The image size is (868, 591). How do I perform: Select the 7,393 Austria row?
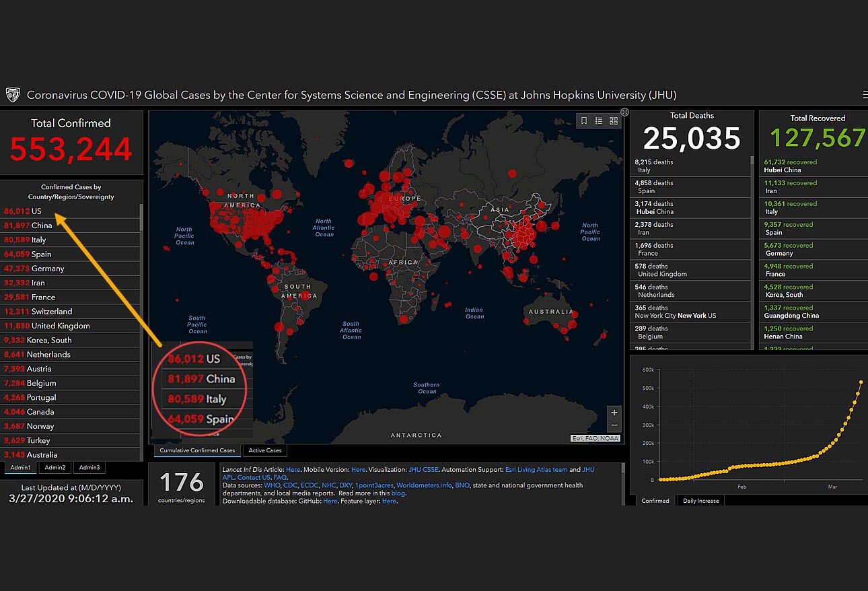pos(71,369)
